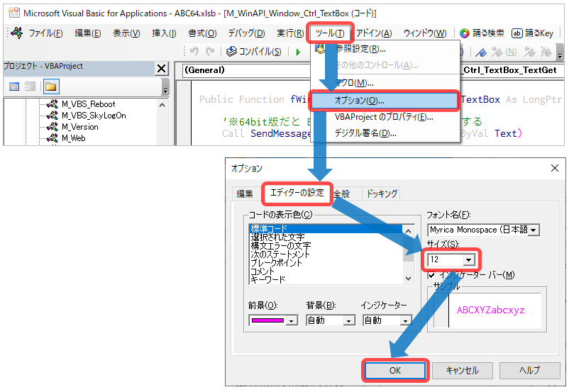Open the フォント名 Myrica Monospace dropdown
569x392 pixels.
pyautogui.click(x=533, y=230)
